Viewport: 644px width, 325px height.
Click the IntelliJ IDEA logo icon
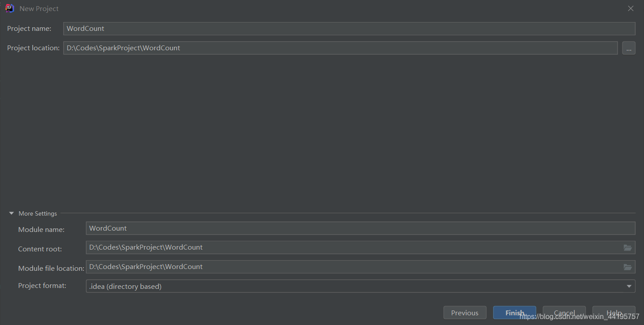pyautogui.click(x=10, y=8)
